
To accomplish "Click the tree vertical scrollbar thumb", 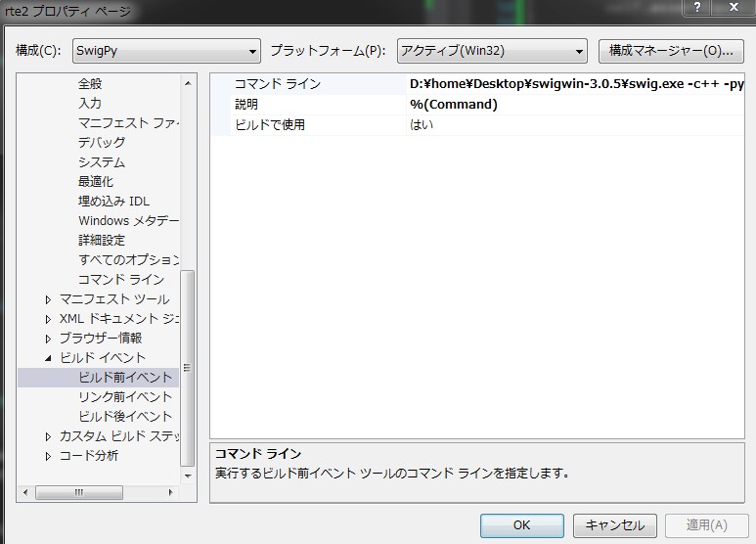I will pyautogui.click(x=188, y=368).
